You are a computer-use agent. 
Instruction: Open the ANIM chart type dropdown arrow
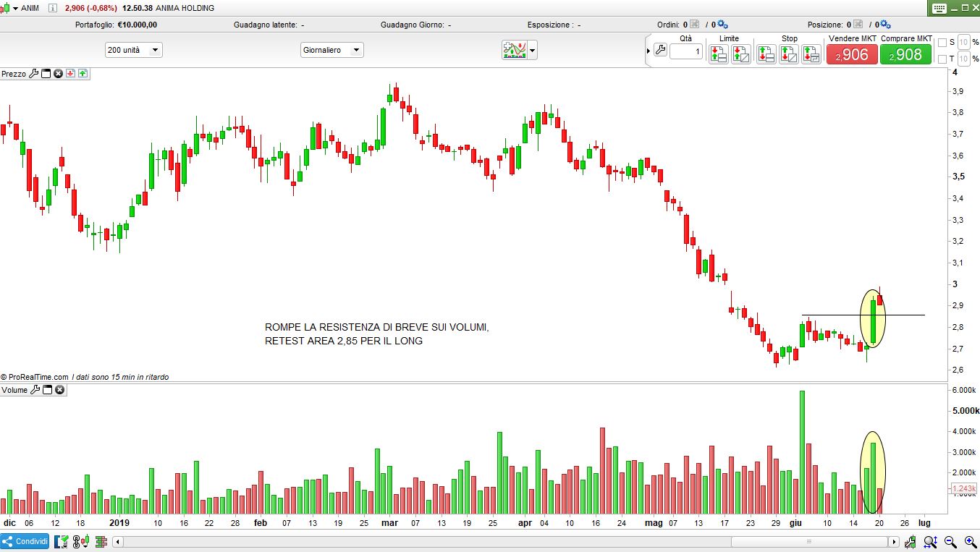pos(15,8)
